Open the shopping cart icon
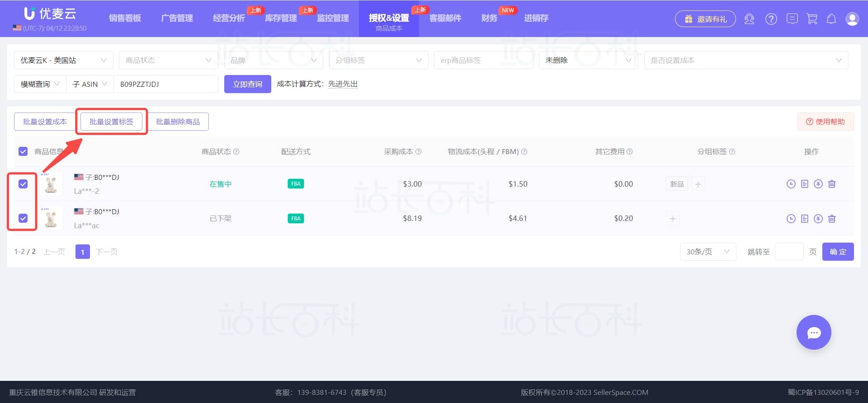Viewport: 868px width, 403px height. (x=812, y=19)
